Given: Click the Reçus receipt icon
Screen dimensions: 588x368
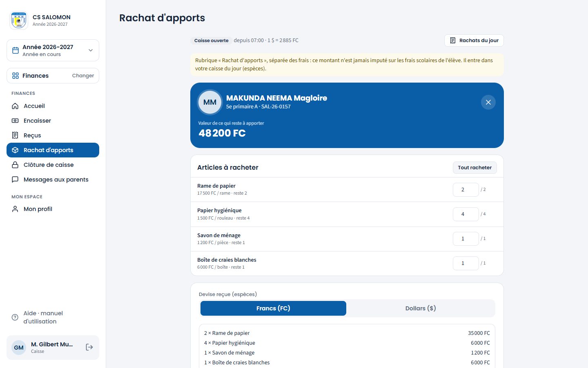Looking at the screenshot, I should [15, 135].
